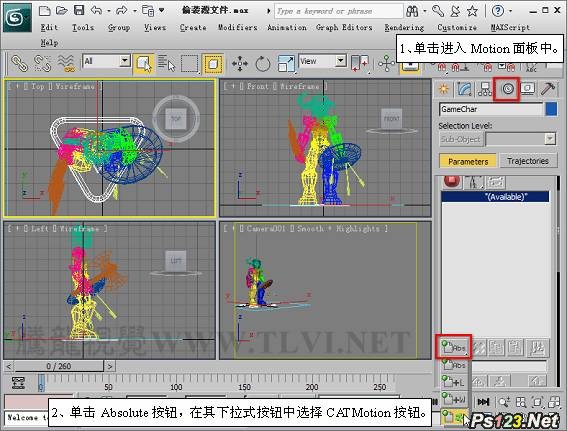Click the keyword search input field
Image resolution: width=567 pixels, height=431 pixels.
click(338, 11)
